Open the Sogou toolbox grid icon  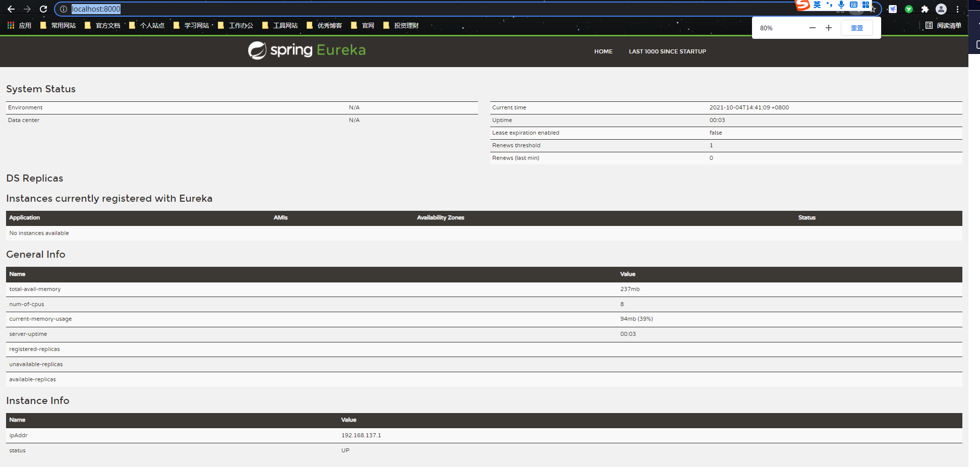point(866,5)
